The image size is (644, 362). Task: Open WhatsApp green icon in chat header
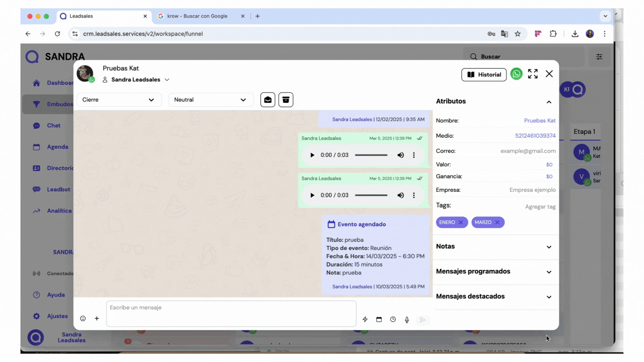pyautogui.click(x=516, y=74)
